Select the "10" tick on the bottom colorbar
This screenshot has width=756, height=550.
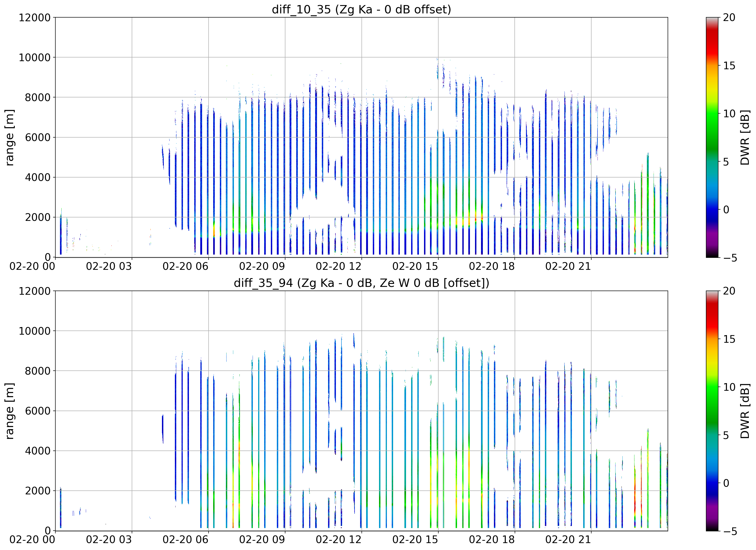coord(729,387)
